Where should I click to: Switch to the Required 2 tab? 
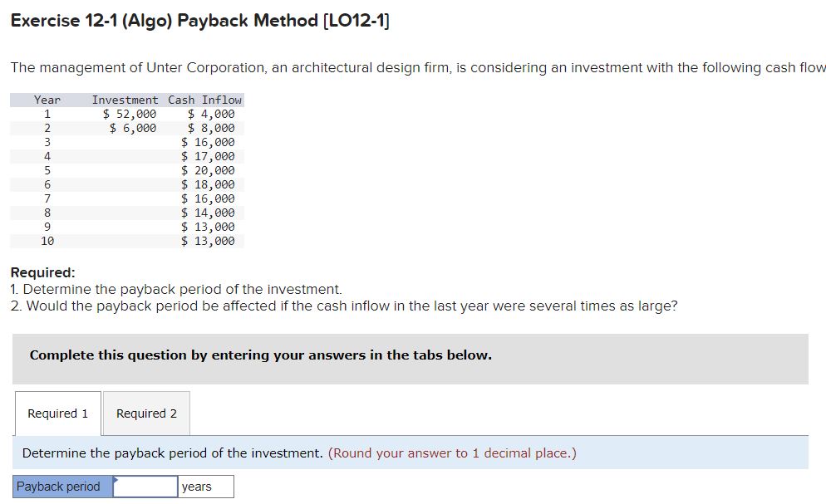[x=146, y=413]
